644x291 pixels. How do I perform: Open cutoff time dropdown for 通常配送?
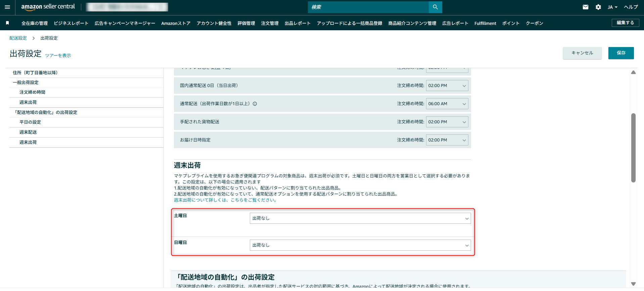(x=447, y=104)
